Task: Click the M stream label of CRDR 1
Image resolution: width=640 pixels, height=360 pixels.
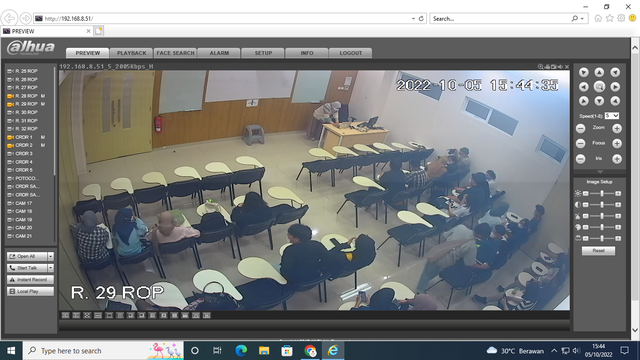Action: 43,137
